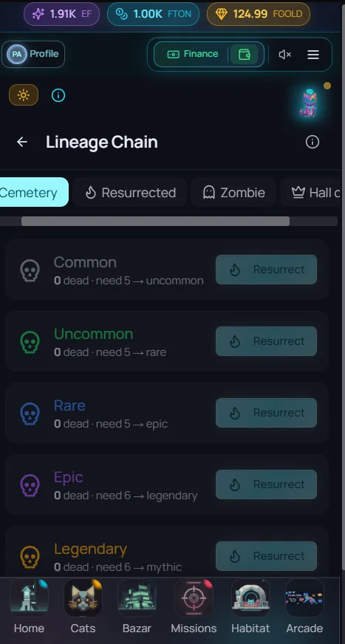This screenshot has width=345, height=644.
Task: Open the Habitat icon
Action: click(x=250, y=606)
